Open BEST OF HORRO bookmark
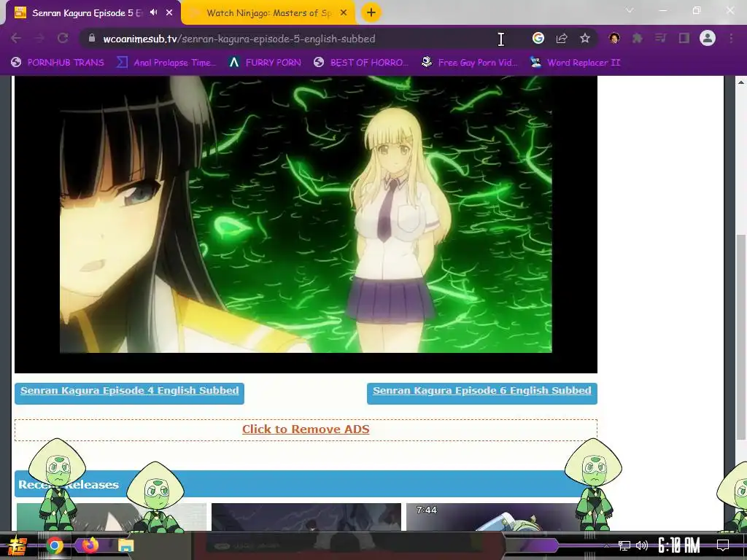Screen dimensions: 747x560 pyautogui.click(x=362, y=63)
